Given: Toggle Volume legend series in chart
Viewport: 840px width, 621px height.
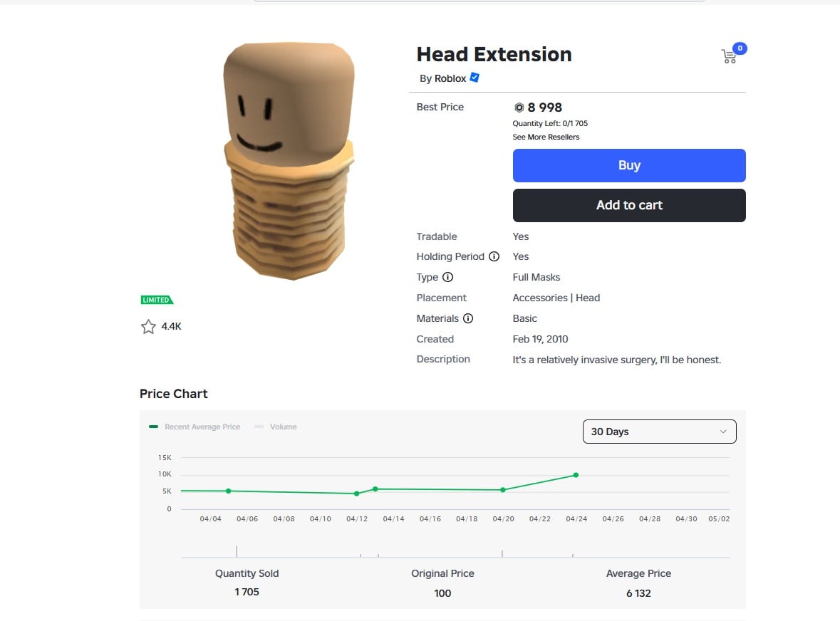Looking at the screenshot, I should click(x=276, y=427).
